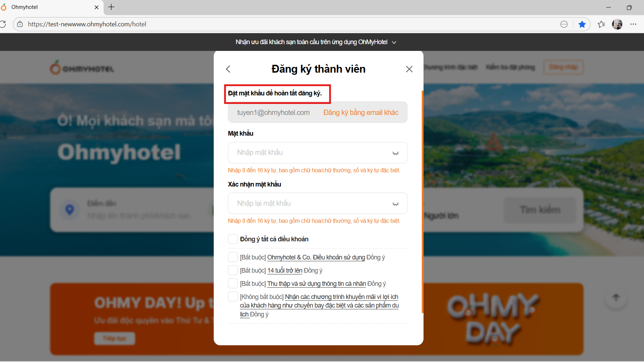Open the browser Settings and more menu
This screenshot has height=362, width=644.
633,24
